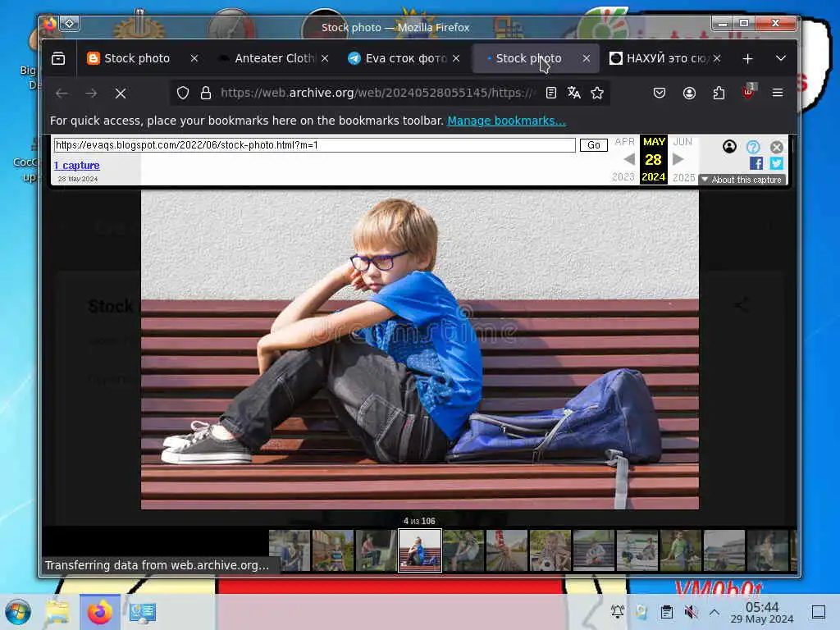Click the Wayback Go button
This screenshot has height=630, width=840.
coord(594,145)
